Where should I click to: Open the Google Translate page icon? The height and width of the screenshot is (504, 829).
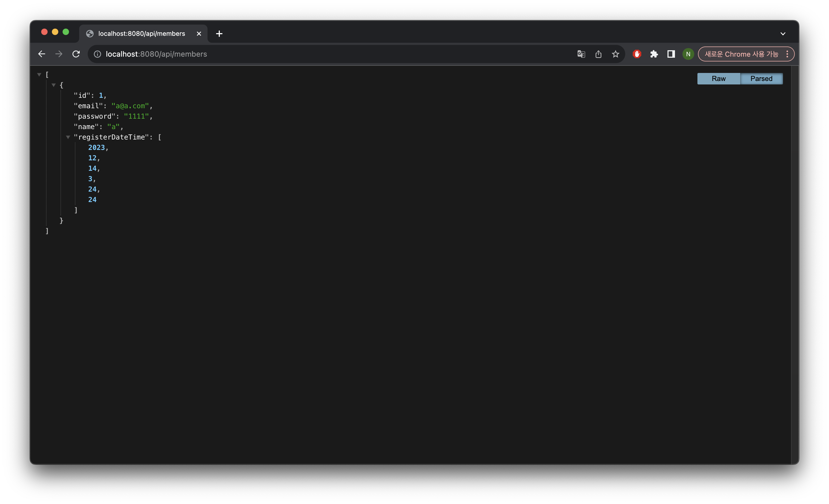(581, 54)
